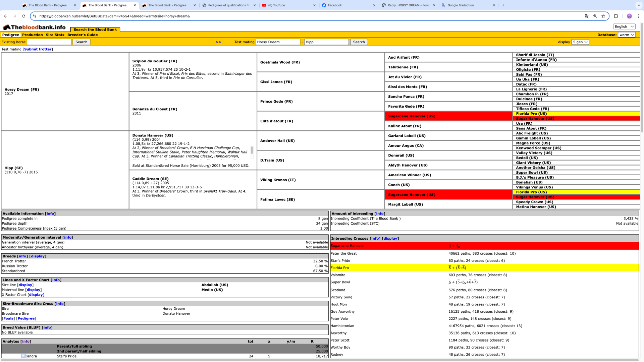Viewport: 644px width, 362px height.
Task: Click the page vertical scrollbar
Action: tap(642, 78)
